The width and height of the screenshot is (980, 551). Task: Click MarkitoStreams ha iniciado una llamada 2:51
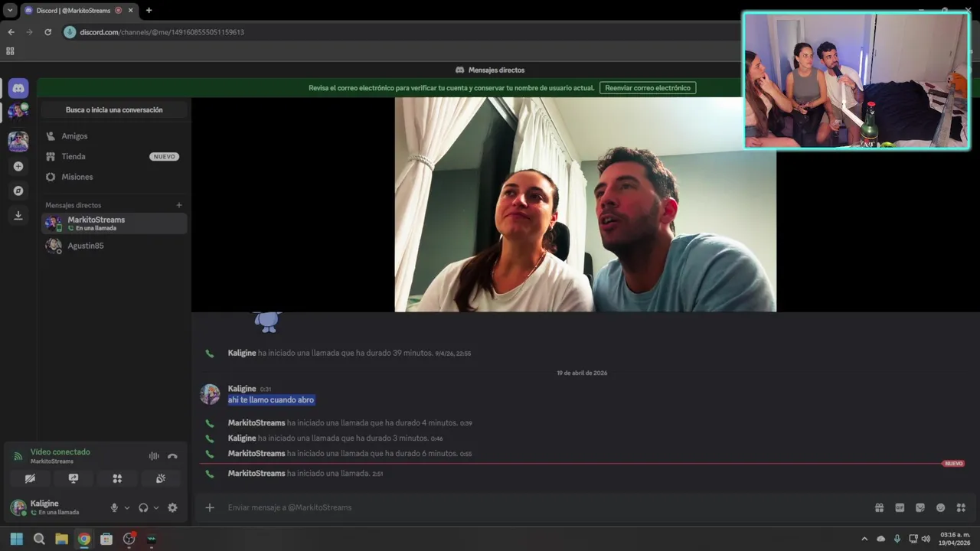pyautogui.click(x=305, y=474)
